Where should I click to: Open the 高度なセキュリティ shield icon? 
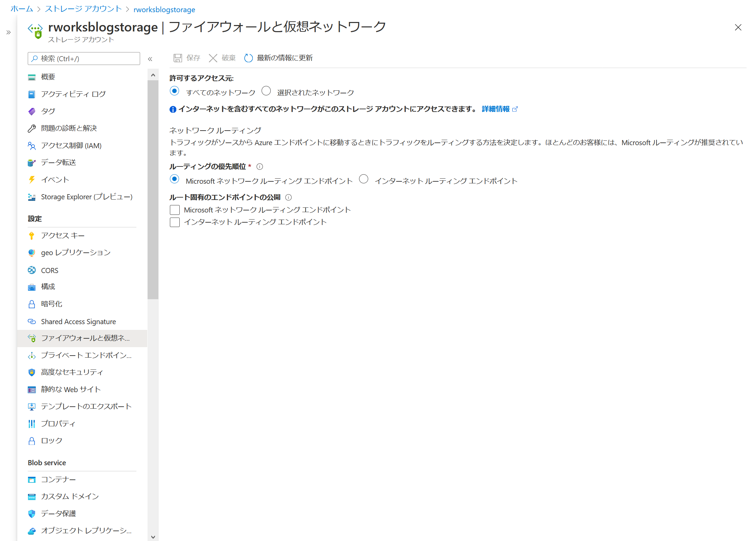click(32, 373)
